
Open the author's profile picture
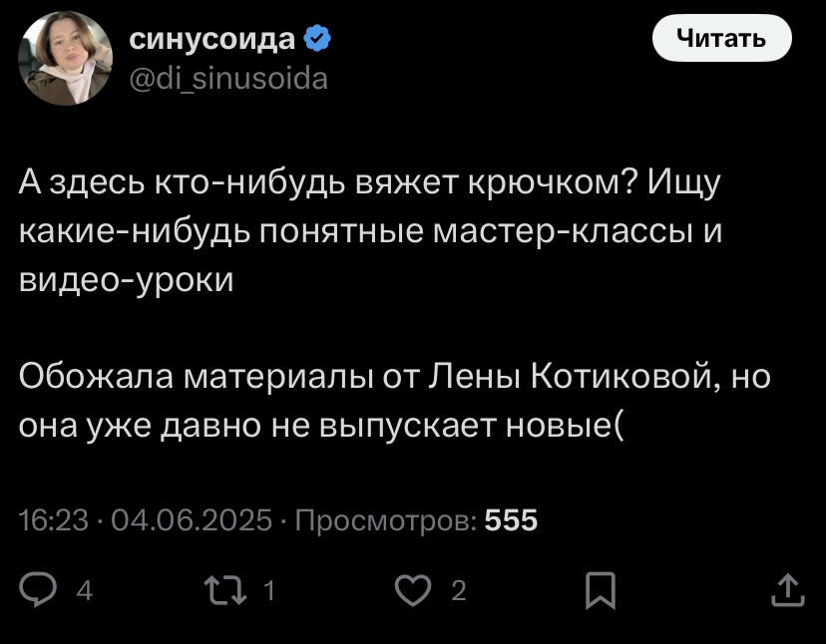click(65, 59)
